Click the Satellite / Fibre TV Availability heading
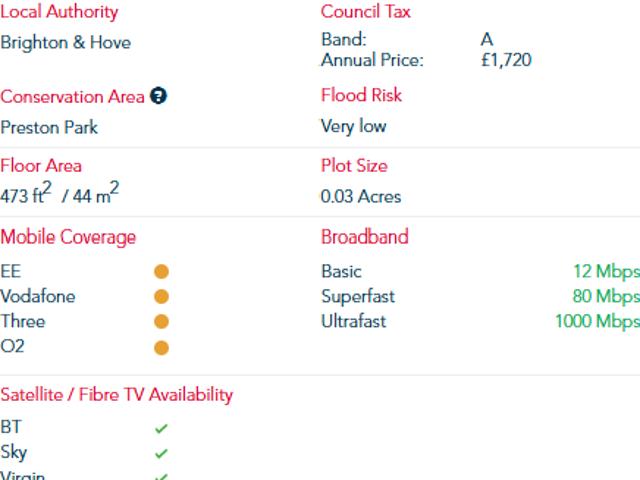Screen dimensions: 640x480 [116, 395]
